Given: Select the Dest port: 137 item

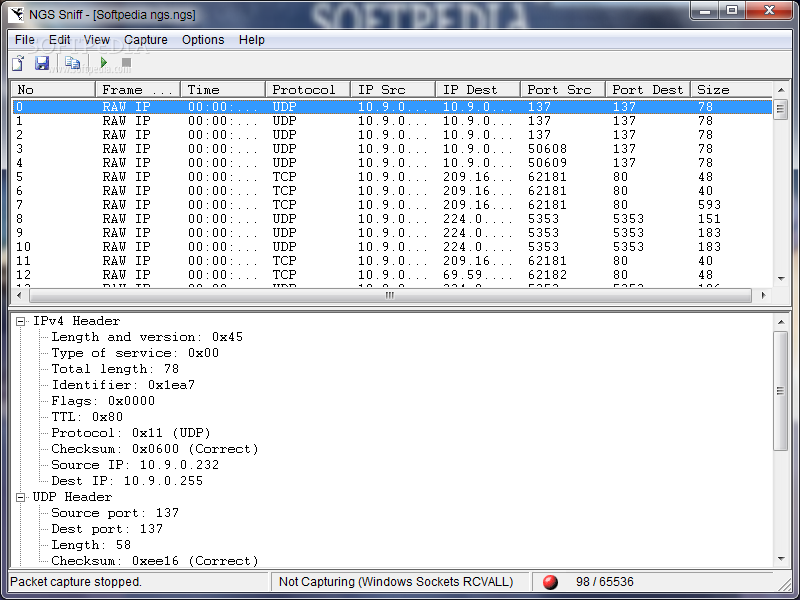Looking at the screenshot, I should point(107,529).
